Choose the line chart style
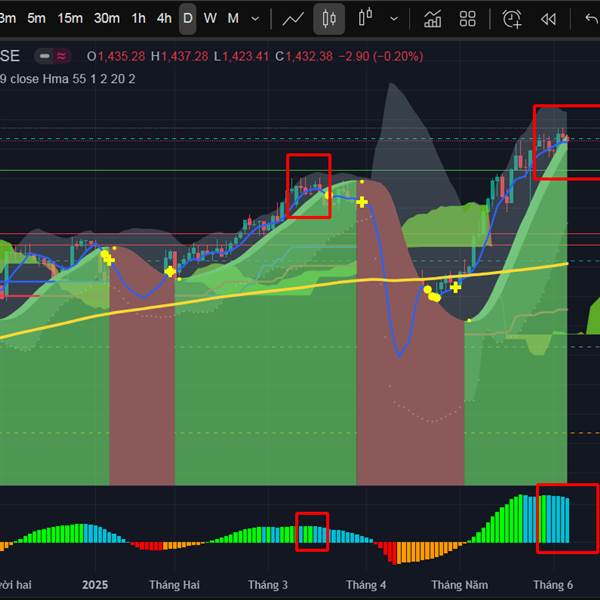 (293, 19)
